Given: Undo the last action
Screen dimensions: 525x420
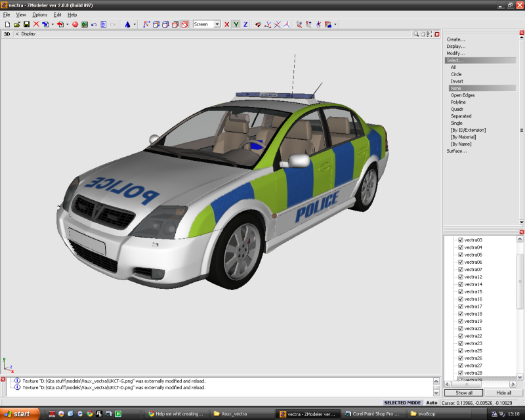Looking at the screenshot, I should pos(94,24).
